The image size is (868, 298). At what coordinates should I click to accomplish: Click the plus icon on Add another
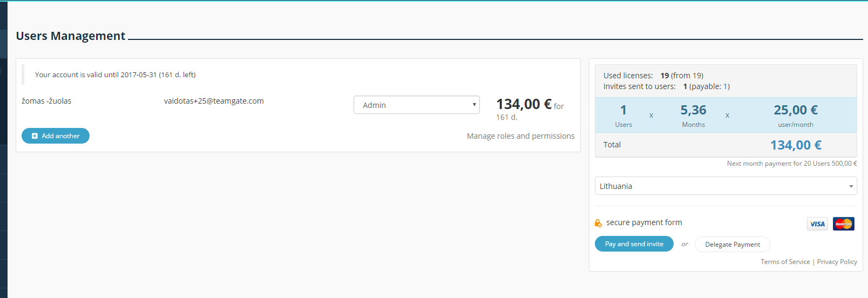tap(35, 136)
